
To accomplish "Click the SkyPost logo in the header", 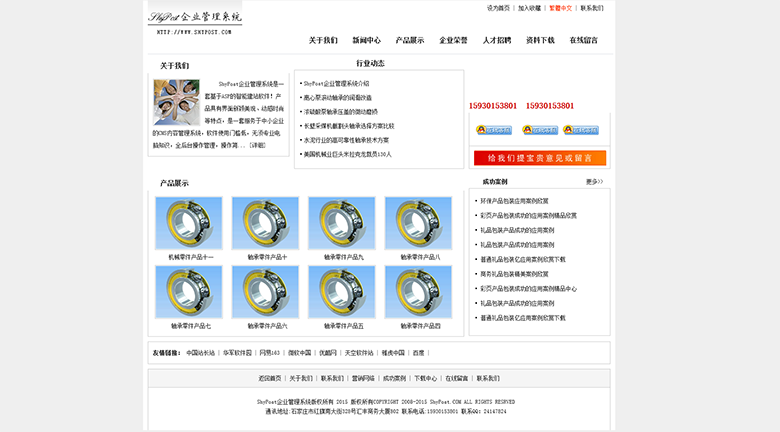I will pyautogui.click(x=195, y=18).
